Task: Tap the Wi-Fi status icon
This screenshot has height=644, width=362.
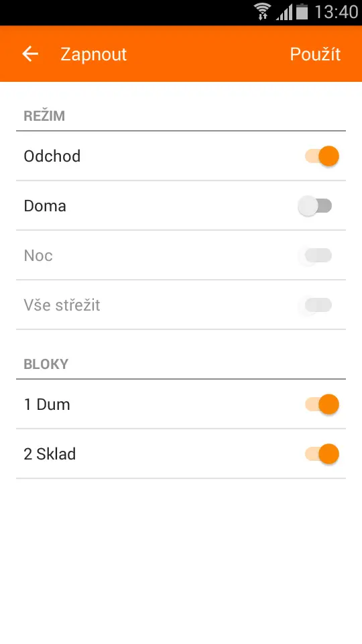Action: tap(262, 11)
